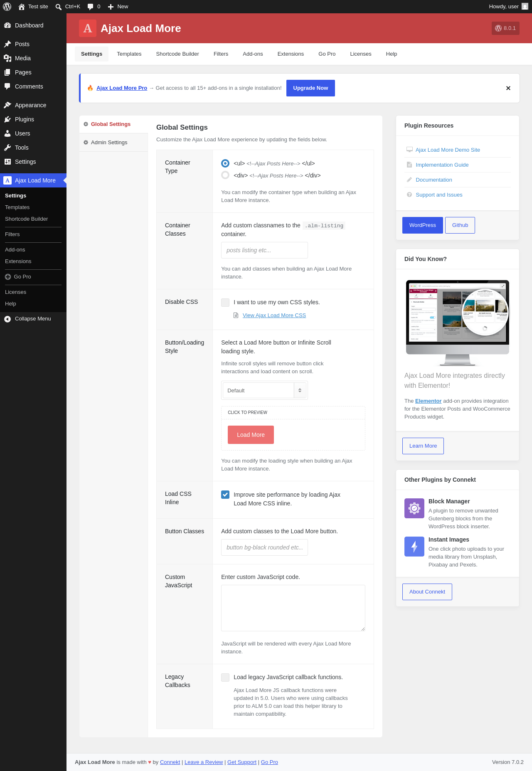
Task: Open Shortcode Builder in the sidebar submenu
Action: [27, 219]
